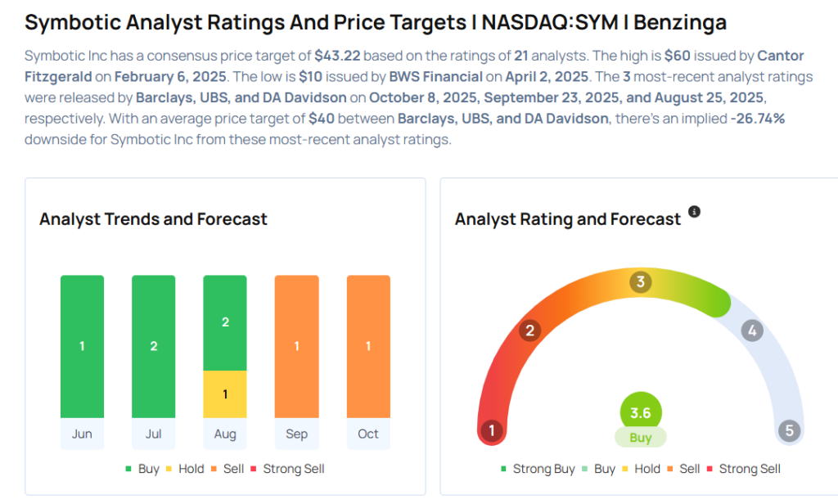Click the Aug month label on the chart

(x=225, y=434)
